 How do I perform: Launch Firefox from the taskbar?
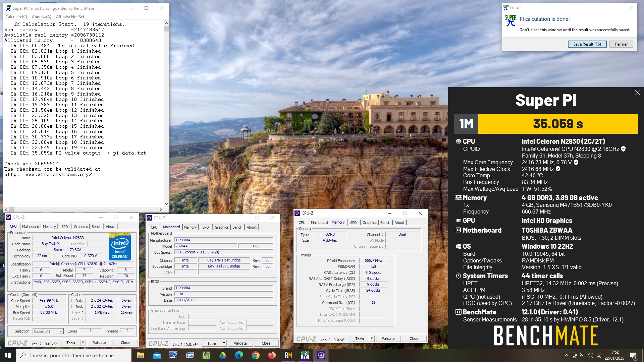(x=272, y=355)
